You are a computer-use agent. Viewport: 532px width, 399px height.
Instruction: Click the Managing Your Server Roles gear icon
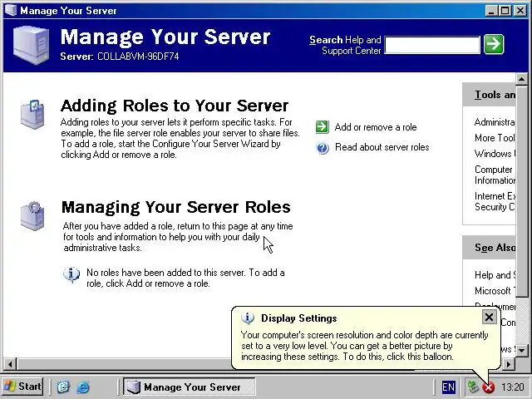[32, 216]
